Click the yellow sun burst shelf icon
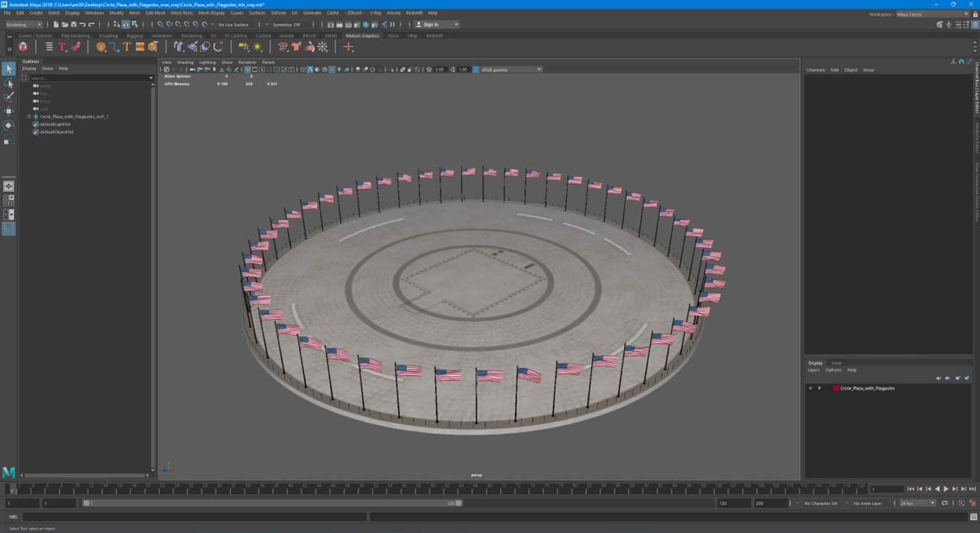 coord(258,47)
